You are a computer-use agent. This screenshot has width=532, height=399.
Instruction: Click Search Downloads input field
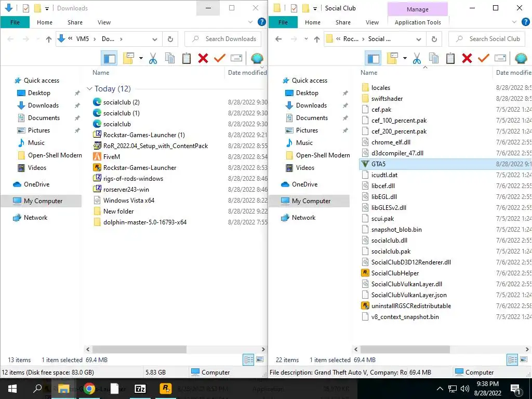click(223, 39)
